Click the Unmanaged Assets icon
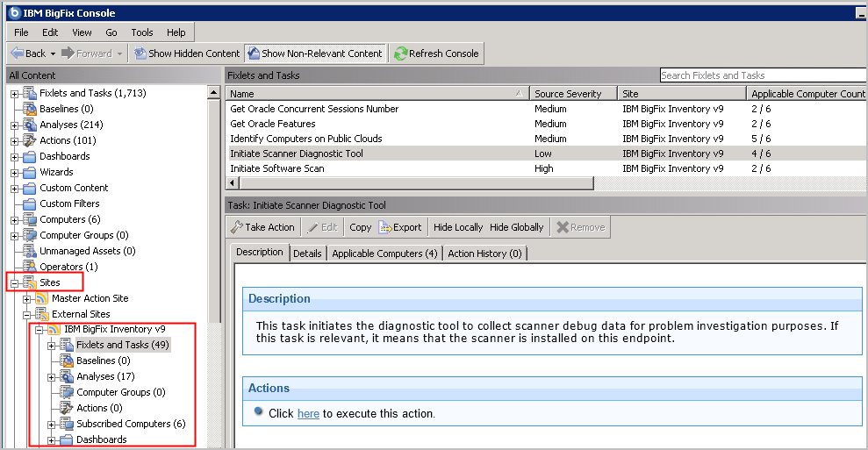Image resolution: width=868 pixels, height=450 pixels. (29, 251)
